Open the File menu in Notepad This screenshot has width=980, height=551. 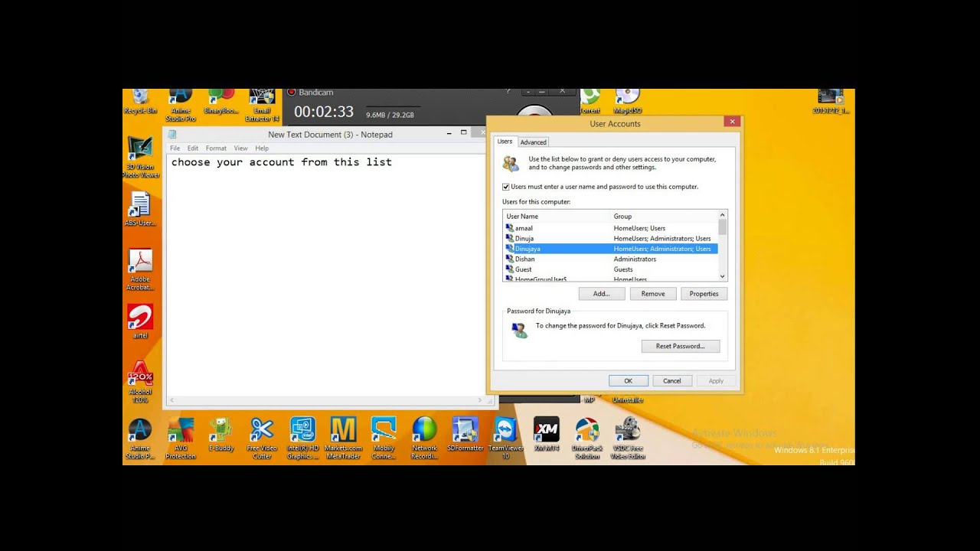(175, 148)
